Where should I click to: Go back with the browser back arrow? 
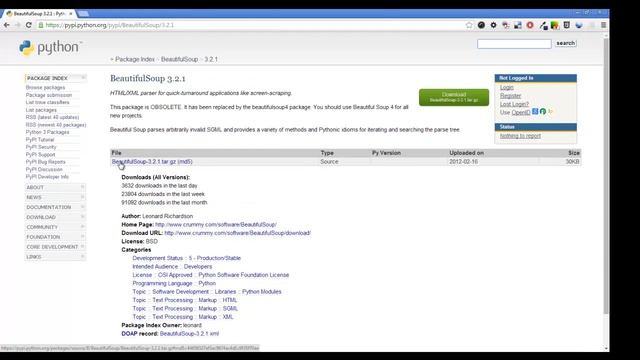click(x=7, y=25)
